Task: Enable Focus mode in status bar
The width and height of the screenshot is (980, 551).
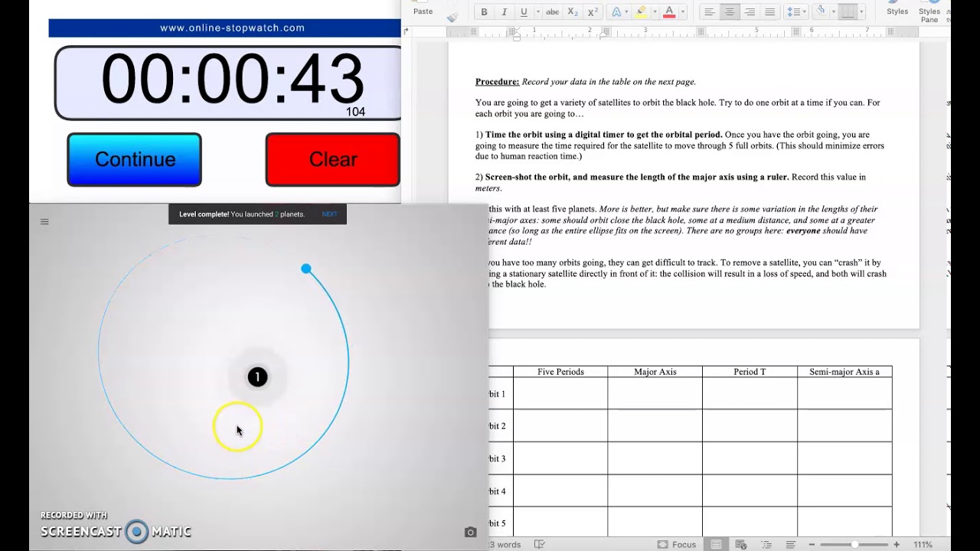Action: (x=676, y=544)
